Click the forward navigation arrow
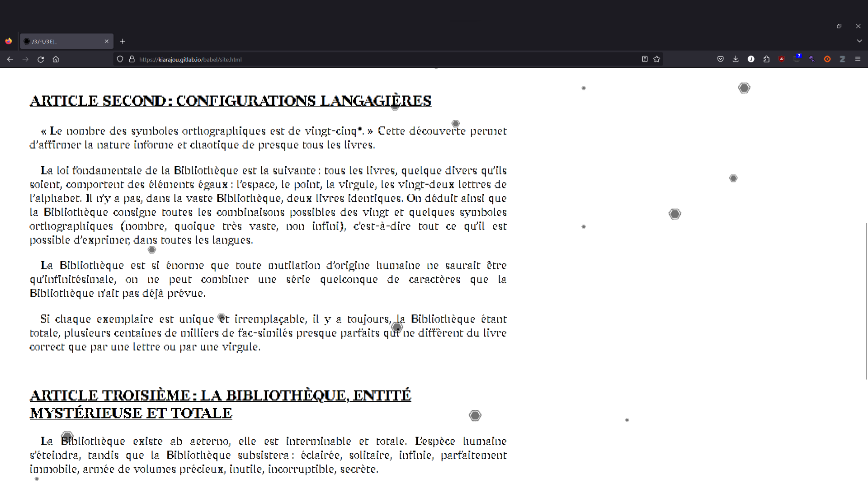Screen dimensions: 868x488 tap(25, 59)
